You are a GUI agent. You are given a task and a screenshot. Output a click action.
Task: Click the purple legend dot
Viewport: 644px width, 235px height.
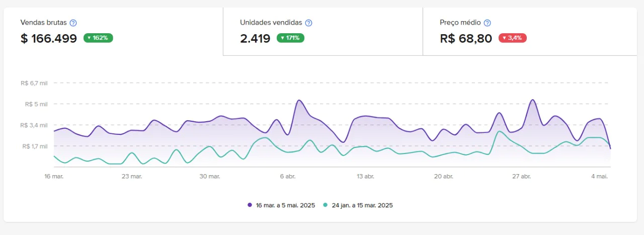250,205
